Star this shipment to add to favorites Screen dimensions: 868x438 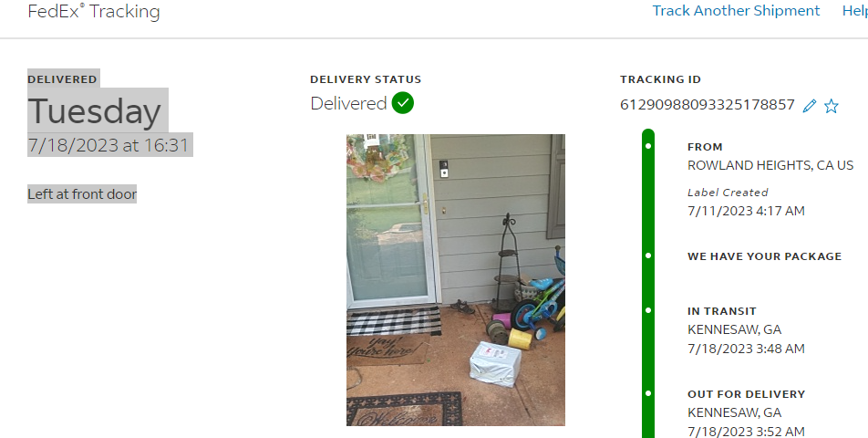pyautogui.click(x=831, y=106)
